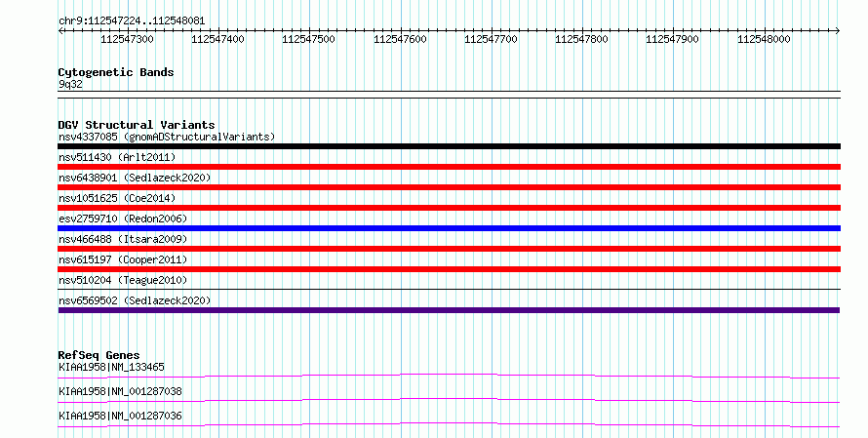This screenshot has height=438, width=868.
Task: Click the black nsv4337085 variant bar
Action: (x=449, y=146)
